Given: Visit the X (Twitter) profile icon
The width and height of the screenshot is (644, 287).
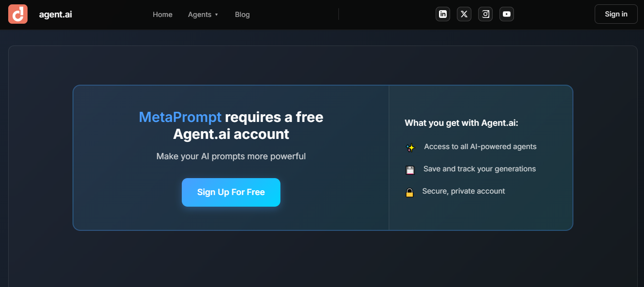Looking at the screenshot, I should click(x=464, y=14).
